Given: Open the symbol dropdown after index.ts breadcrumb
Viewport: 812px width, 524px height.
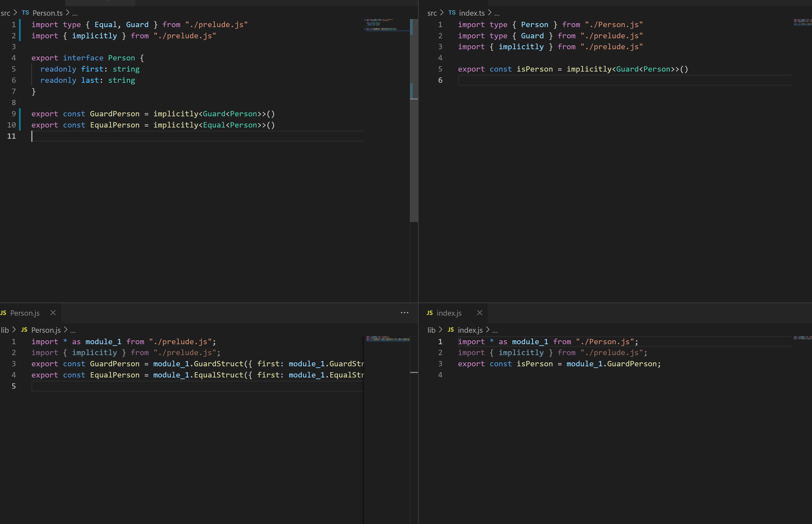Looking at the screenshot, I should [x=497, y=13].
